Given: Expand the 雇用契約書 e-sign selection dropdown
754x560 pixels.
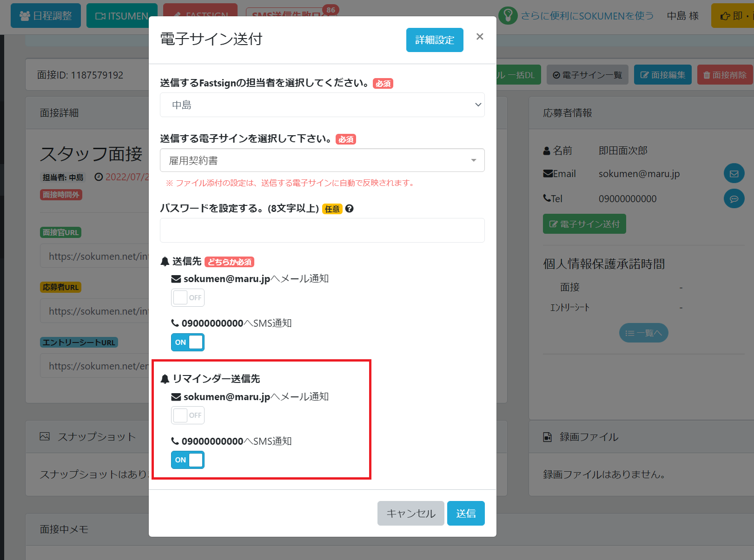Looking at the screenshot, I should point(322,160).
